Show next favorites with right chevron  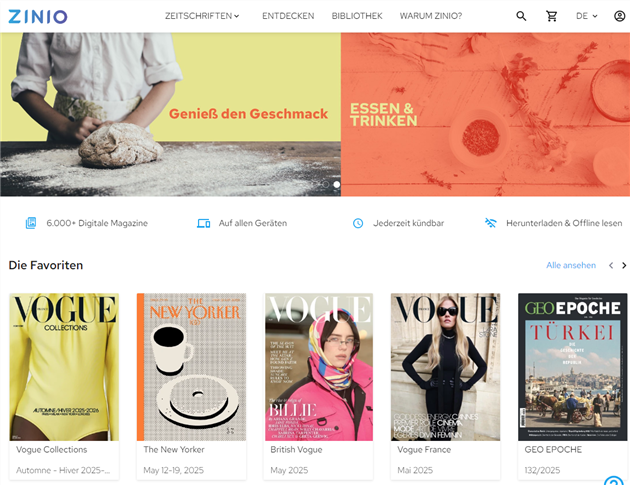point(624,265)
